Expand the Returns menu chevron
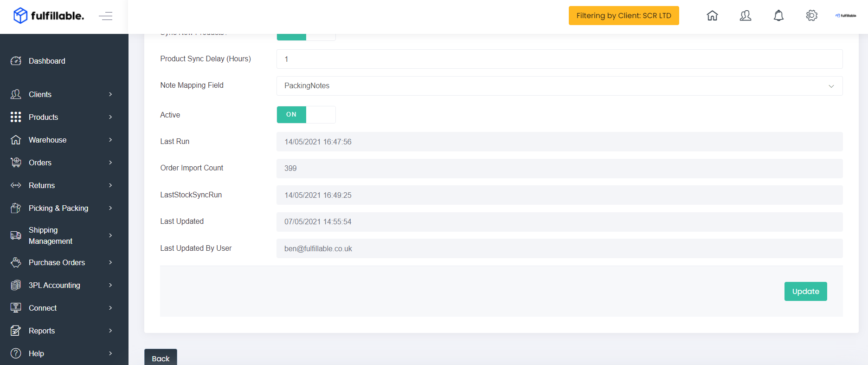The height and width of the screenshot is (365, 868). point(110,185)
